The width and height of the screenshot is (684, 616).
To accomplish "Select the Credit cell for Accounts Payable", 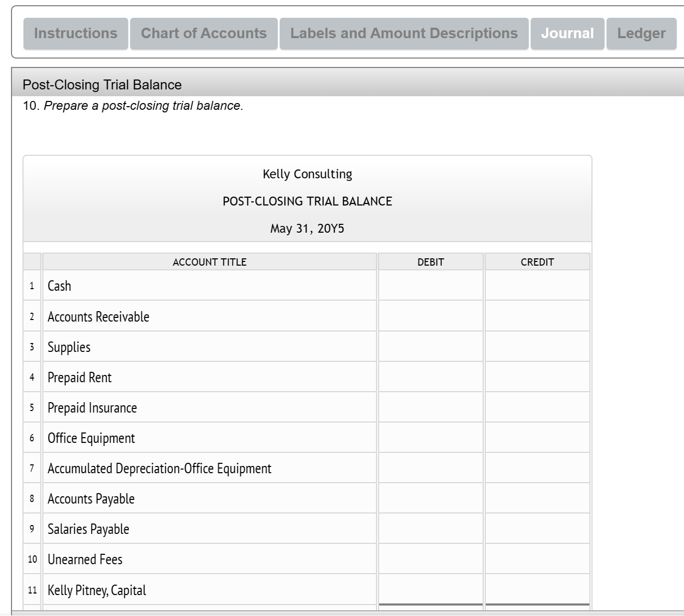I will pyautogui.click(x=538, y=498).
